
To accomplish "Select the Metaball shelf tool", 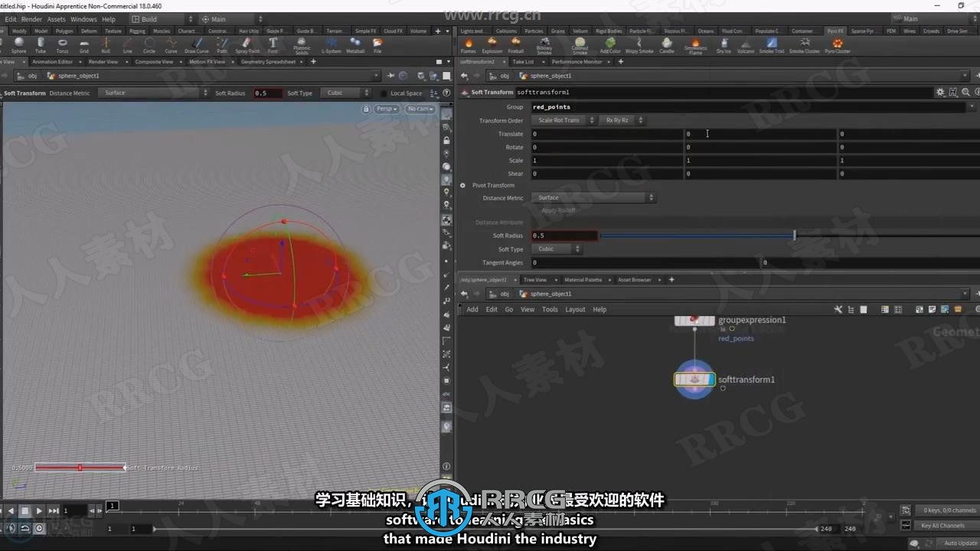I will pos(355,45).
